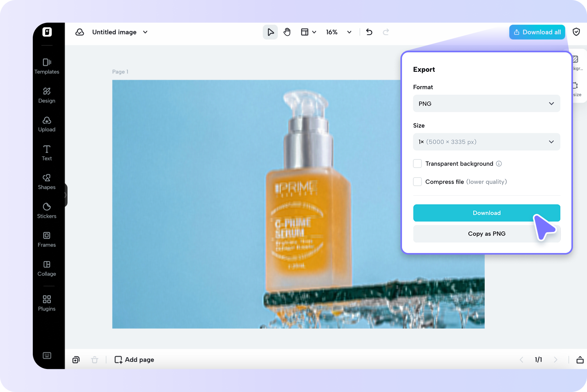Click the keyboard shortcuts icon
The width and height of the screenshot is (587, 392).
(47, 355)
